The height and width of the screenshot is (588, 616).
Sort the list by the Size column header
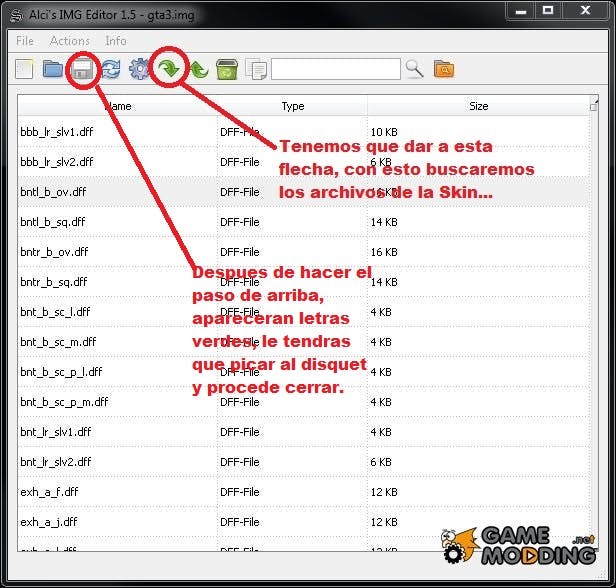[x=478, y=106]
